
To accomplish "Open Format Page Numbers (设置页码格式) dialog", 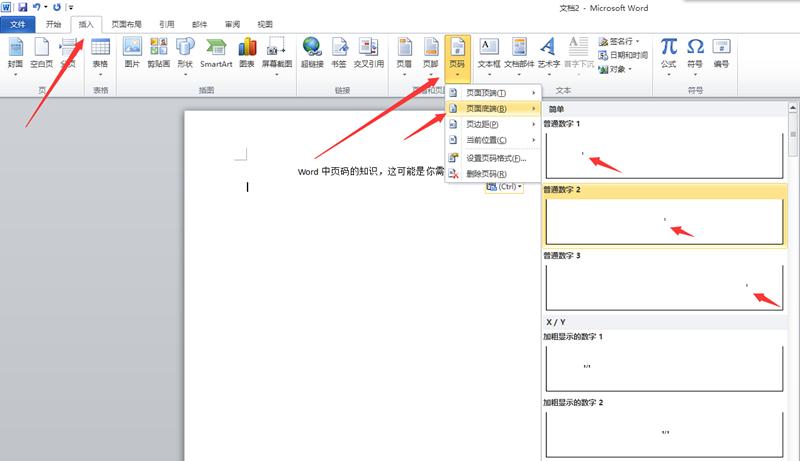I will (x=493, y=158).
